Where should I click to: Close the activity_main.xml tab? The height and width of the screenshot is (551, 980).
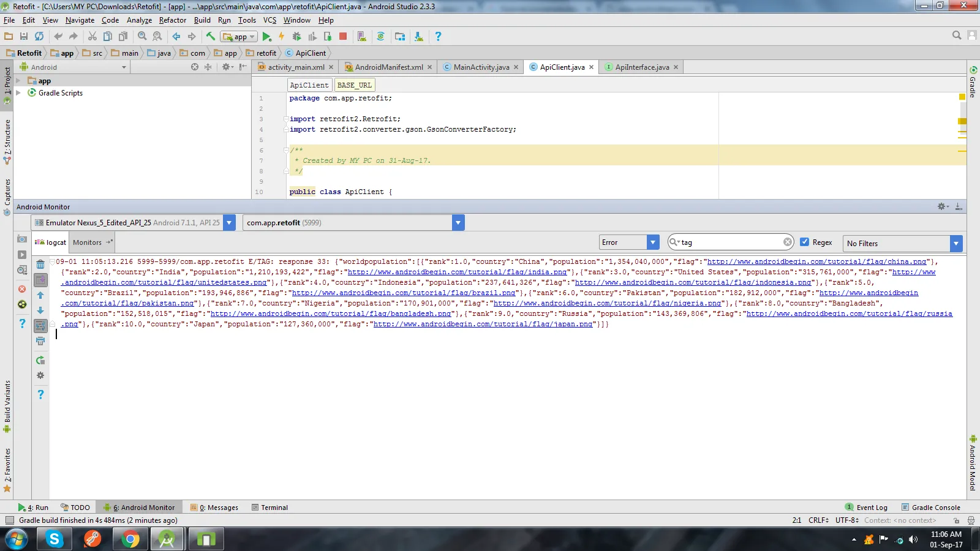coord(331,67)
